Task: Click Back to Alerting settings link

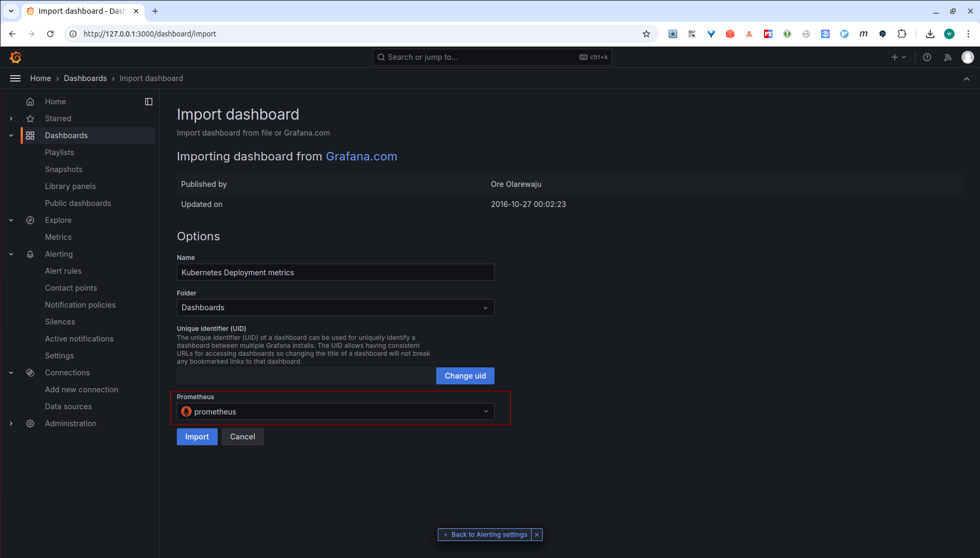Action: click(485, 535)
